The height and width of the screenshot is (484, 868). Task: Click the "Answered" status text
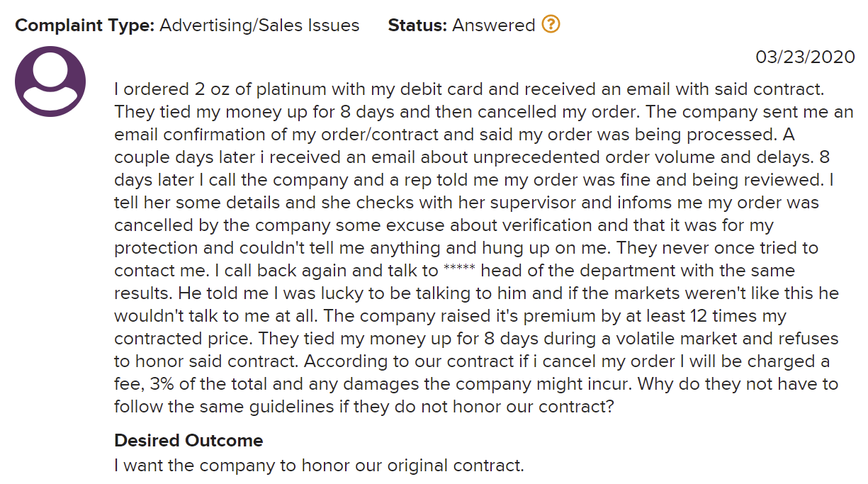coord(493,26)
